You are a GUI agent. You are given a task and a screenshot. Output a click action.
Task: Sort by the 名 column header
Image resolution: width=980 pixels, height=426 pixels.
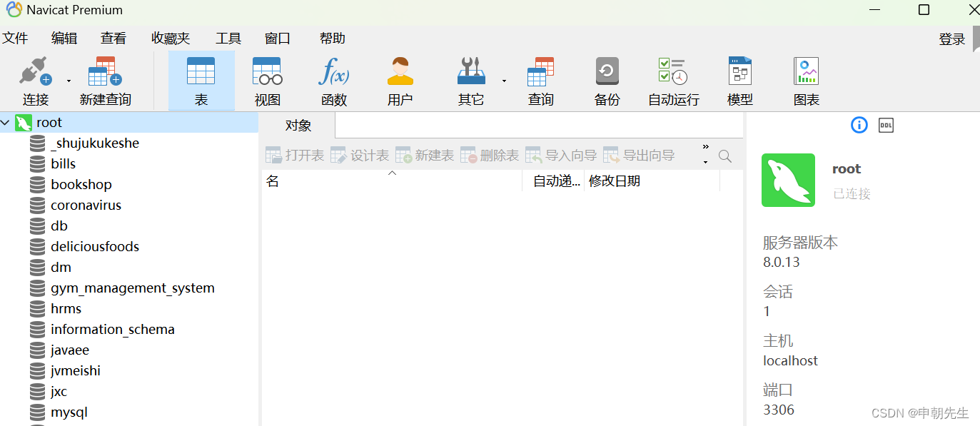(392, 181)
